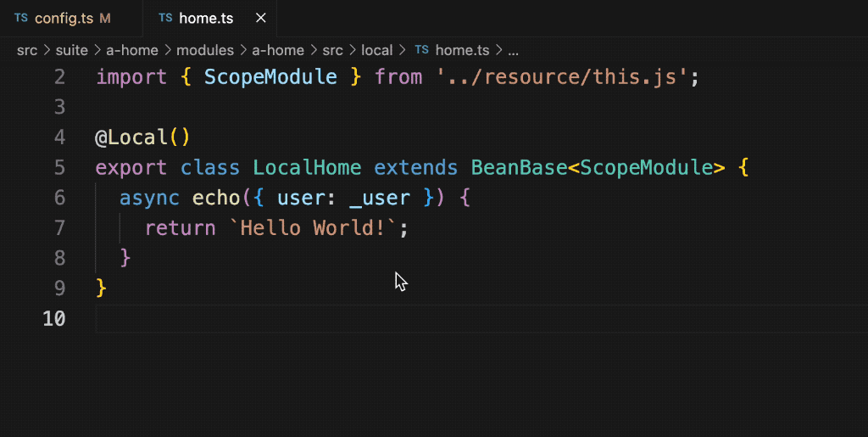Click the TS icon on config.ts tab
The image size is (868, 437).
pos(21,19)
